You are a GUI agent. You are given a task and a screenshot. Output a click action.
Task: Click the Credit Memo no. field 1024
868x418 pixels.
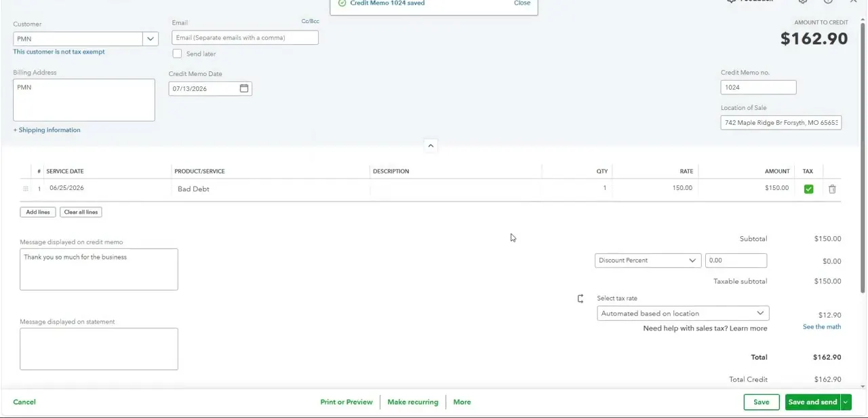click(x=758, y=88)
